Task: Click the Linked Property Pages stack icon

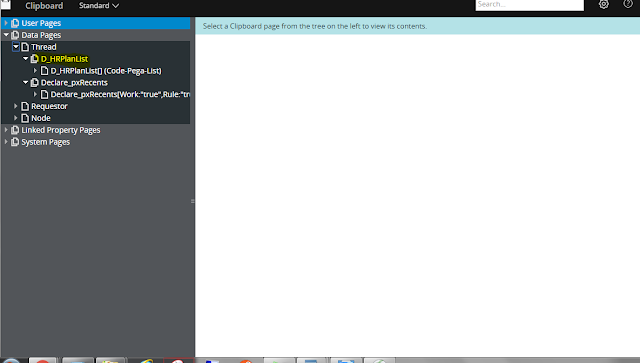Action: coord(15,130)
